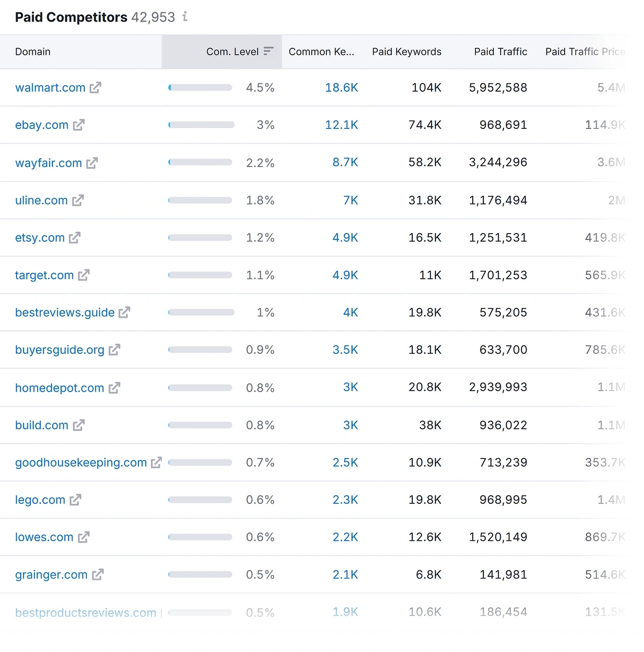Open uline.com external link icon

pos(78,200)
